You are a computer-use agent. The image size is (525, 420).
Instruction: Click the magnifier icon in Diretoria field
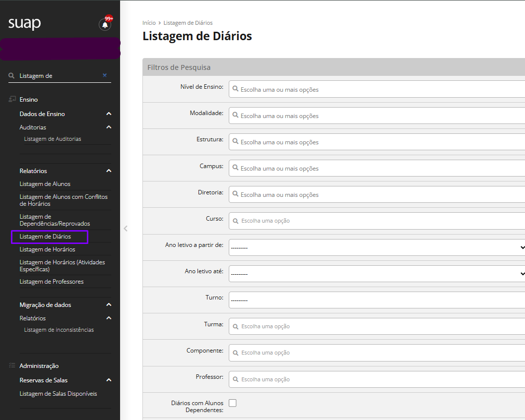click(x=235, y=194)
